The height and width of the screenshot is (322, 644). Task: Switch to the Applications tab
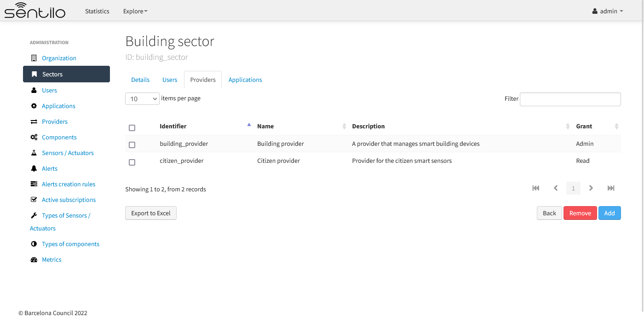pos(245,80)
